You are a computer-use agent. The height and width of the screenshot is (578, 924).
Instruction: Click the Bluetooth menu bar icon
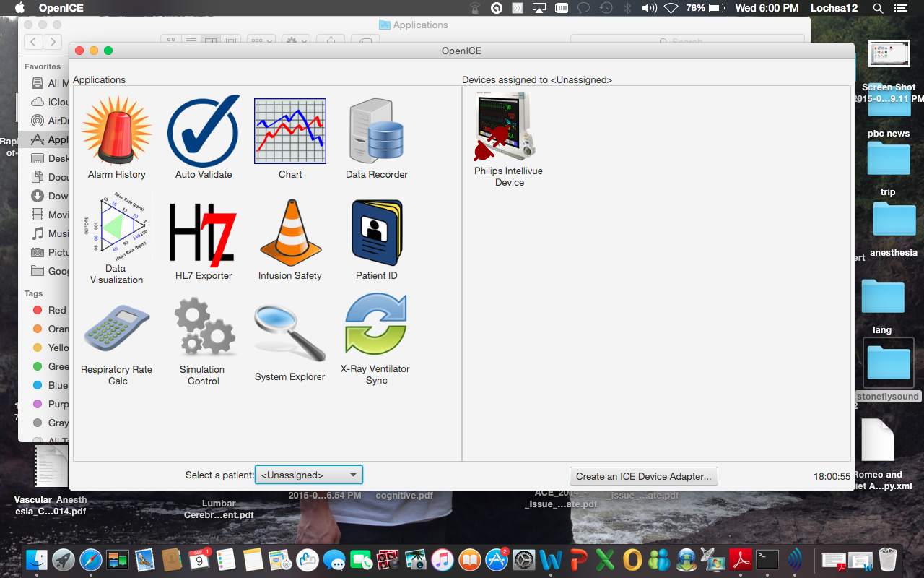tap(628, 8)
